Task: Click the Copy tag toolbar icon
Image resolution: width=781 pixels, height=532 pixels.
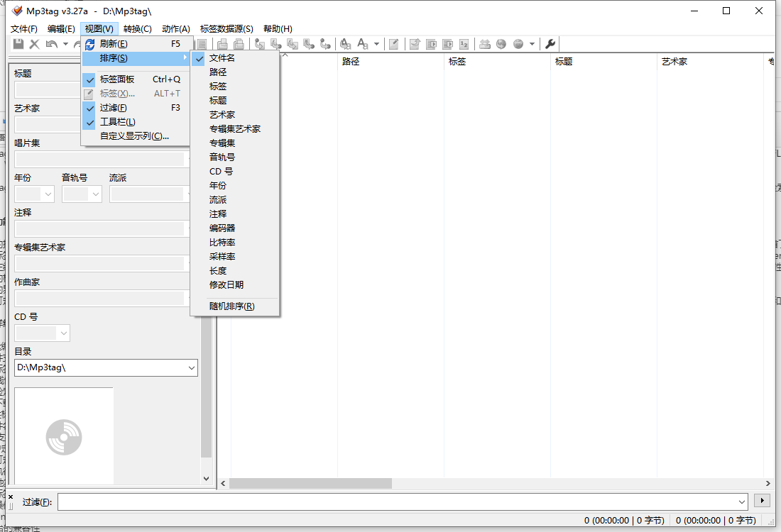Action: [222, 44]
